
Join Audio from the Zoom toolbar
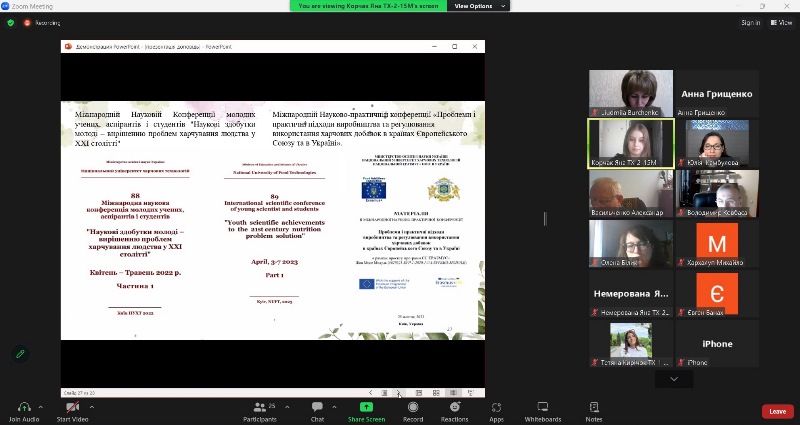[x=24, y=412]
